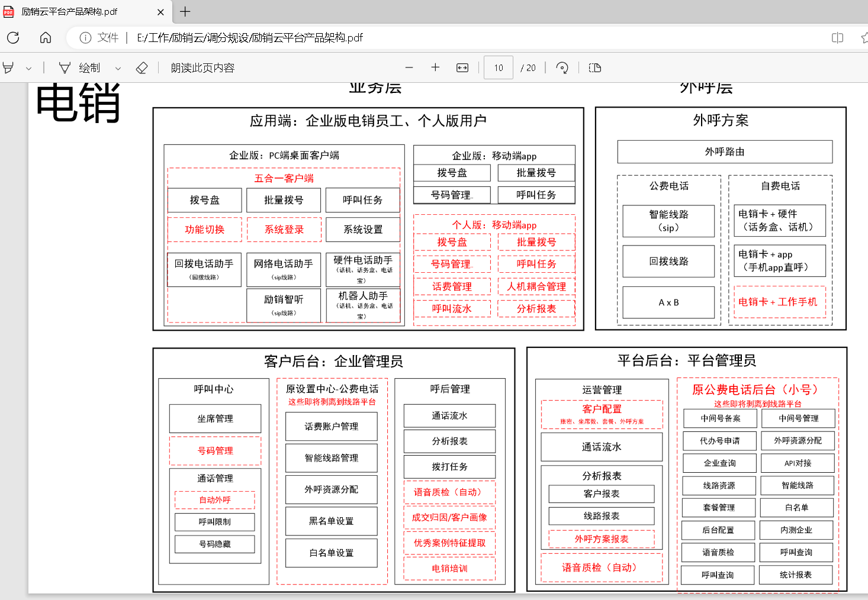
Task: Click 企业查询 box
Action: click(x=720, y=463)
